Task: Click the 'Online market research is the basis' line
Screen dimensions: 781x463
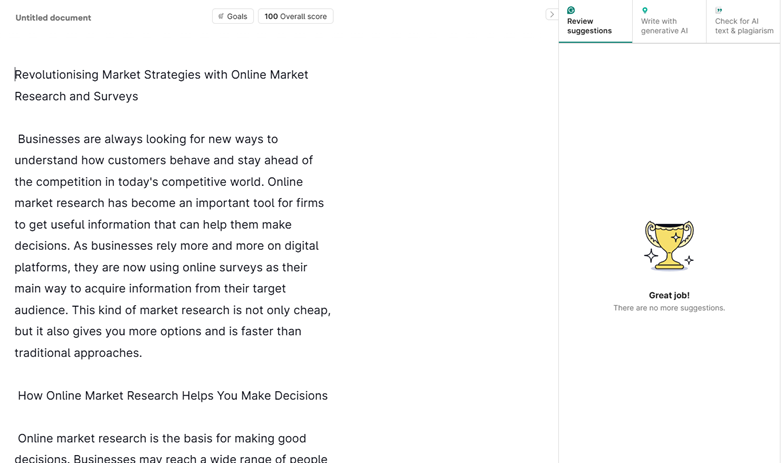Action: 161,438
